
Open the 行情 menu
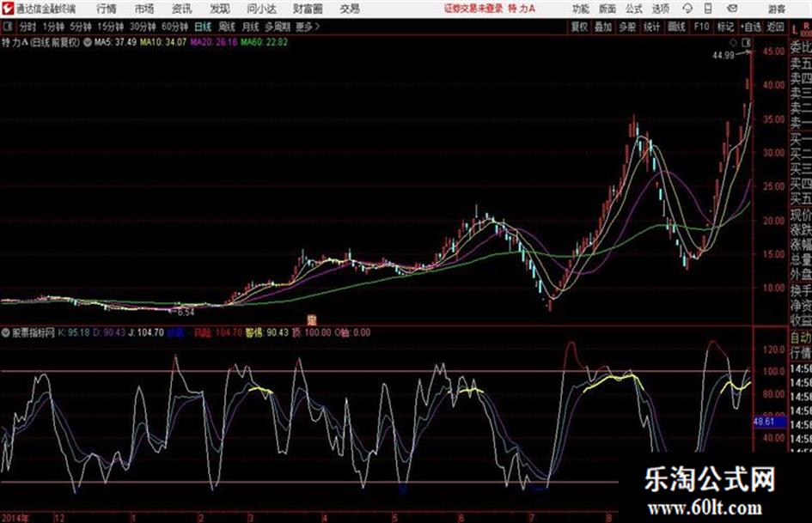pyautogui.click(x=107, y=9)
